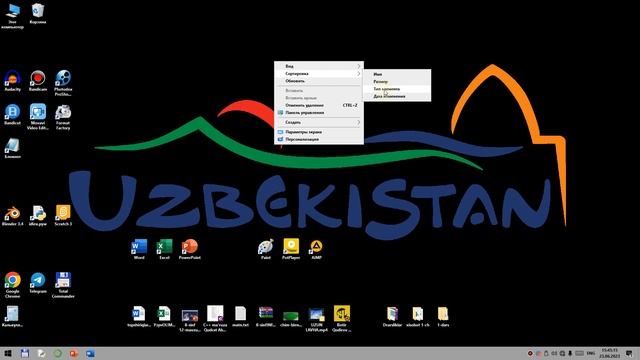This screenshot has width=640, height=360.
Task: Select the alodset 1 ch folder
Action: coord(418,317)
